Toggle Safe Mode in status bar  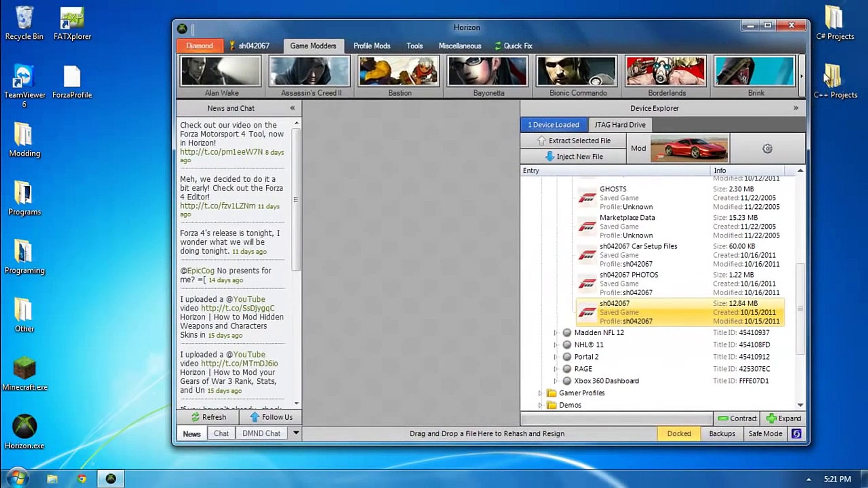765,433
